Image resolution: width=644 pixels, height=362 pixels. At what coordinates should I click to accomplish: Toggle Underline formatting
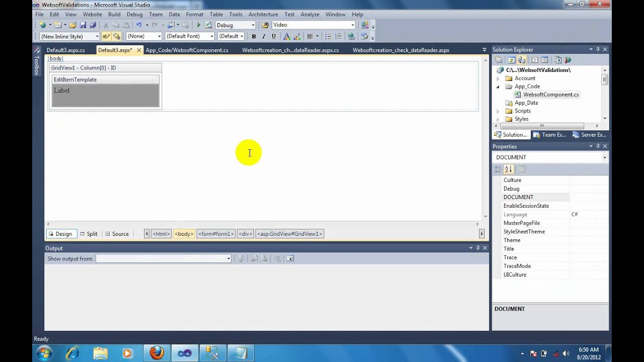[x=274, y=36]
